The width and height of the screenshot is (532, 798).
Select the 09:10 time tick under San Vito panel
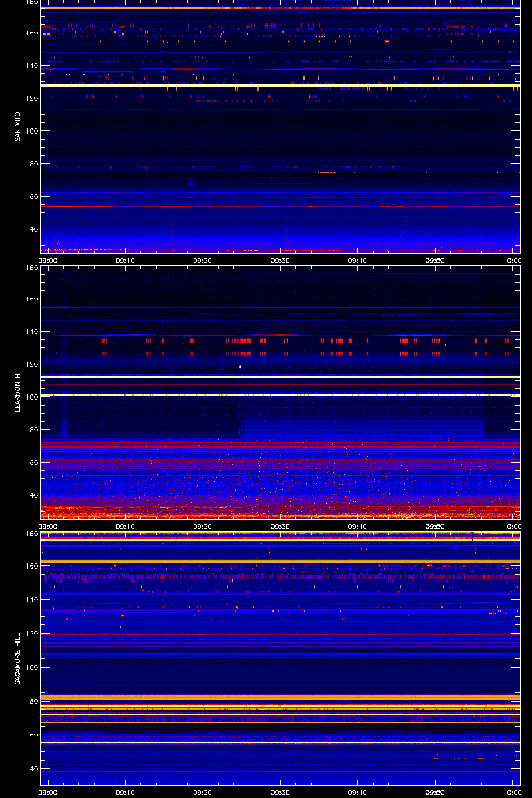125,260
